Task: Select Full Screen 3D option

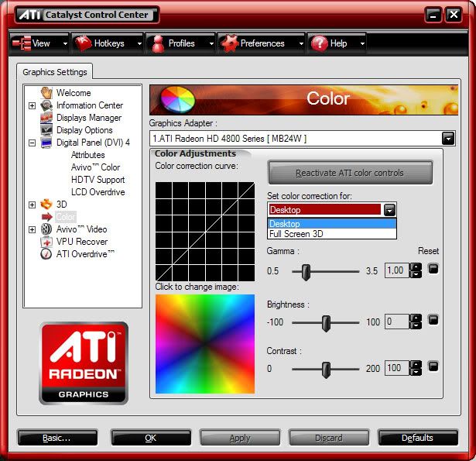Action: coord(332,234)
